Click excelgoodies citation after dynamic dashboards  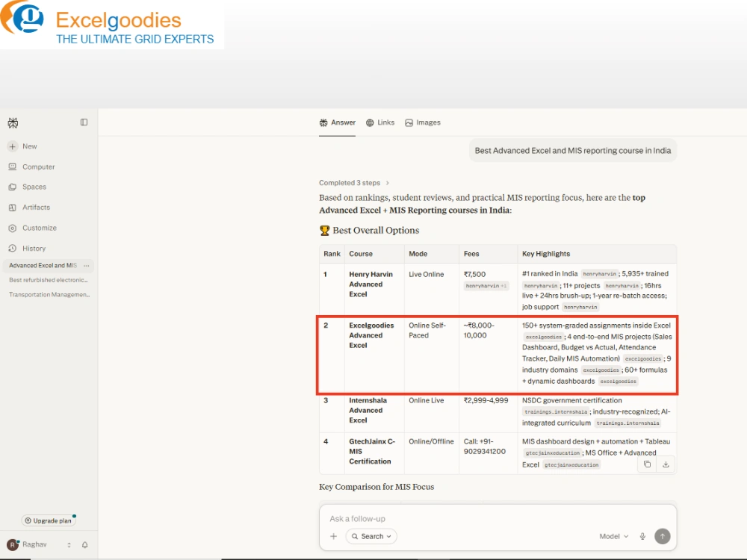(x=618, y=382)
